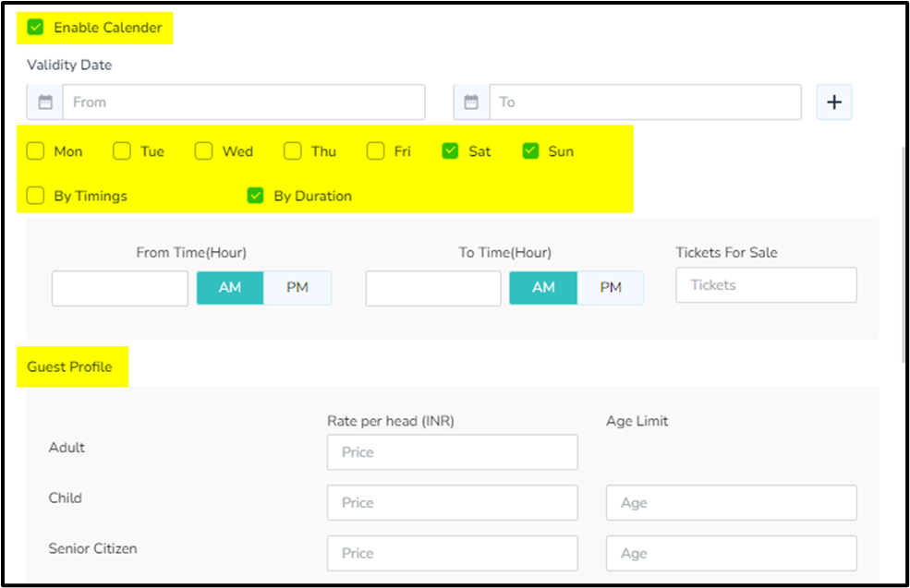Focus the From Time hour input
This screenshot has height=588, width=910.
[120, 288]
